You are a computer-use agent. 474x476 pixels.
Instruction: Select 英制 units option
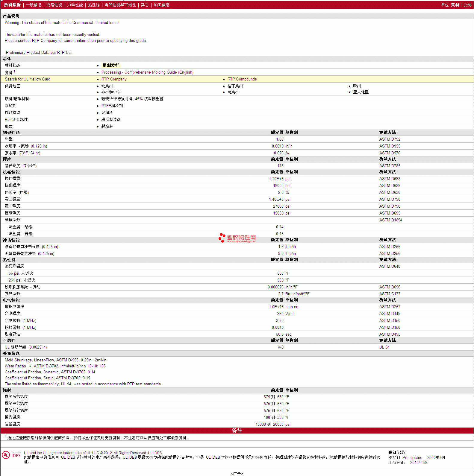[455, 5]
